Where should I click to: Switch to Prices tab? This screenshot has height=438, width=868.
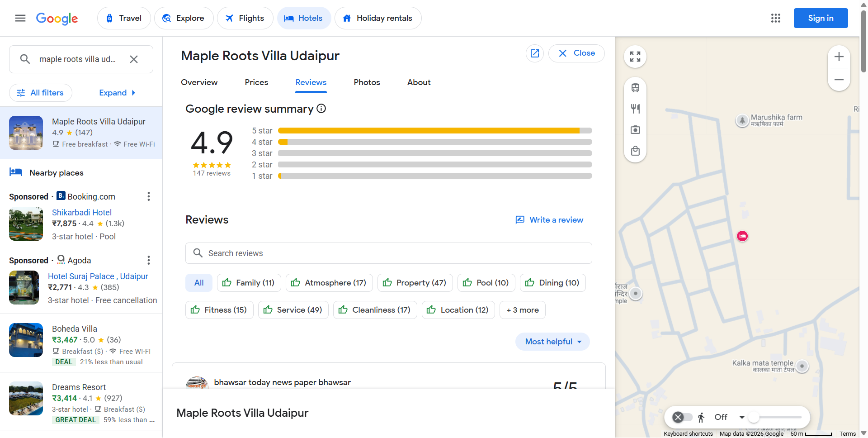point(256,82)
